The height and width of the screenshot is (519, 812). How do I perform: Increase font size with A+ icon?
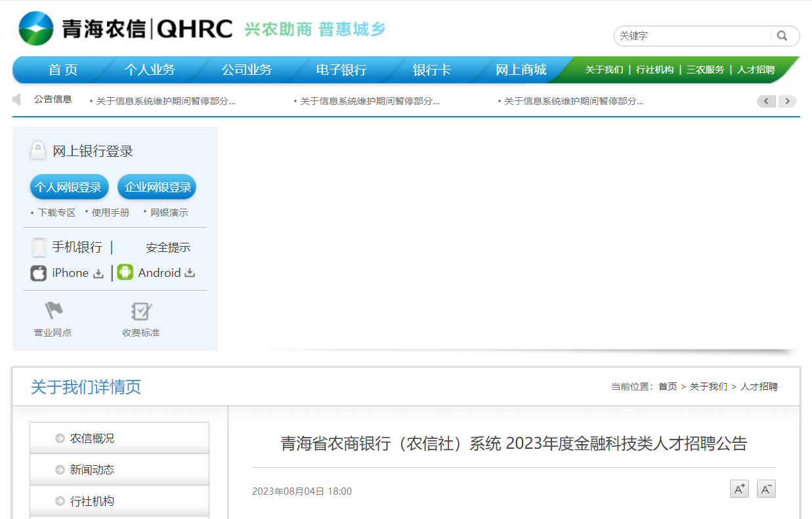point(739,489)
